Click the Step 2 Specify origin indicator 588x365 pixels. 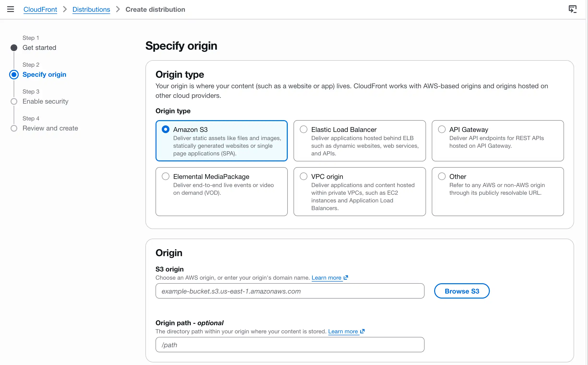pos(14,75)
